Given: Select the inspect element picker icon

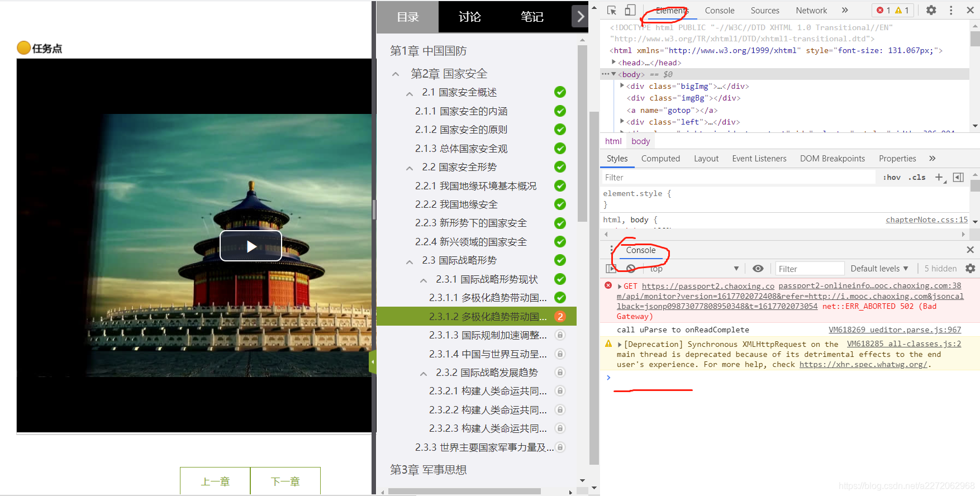Looking at the screenshot, I should (612, 10).
